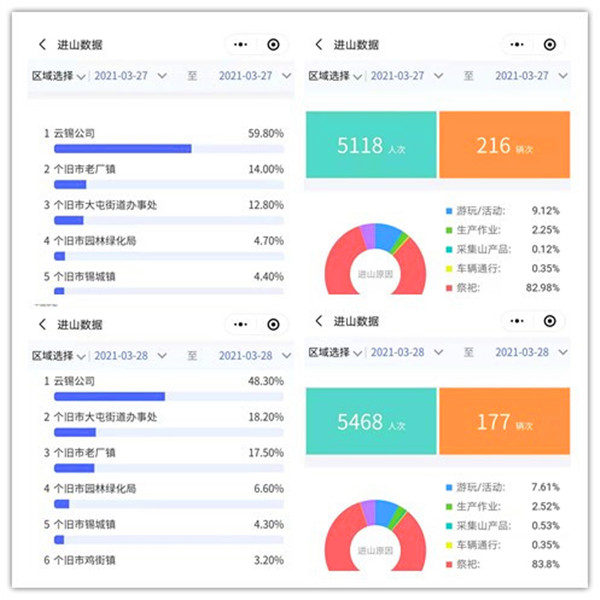Select 个旧市鸡街镇 row showing 3.20%
Image resolution: width=600 pixels, height=600 pixels.
[162, 560]
